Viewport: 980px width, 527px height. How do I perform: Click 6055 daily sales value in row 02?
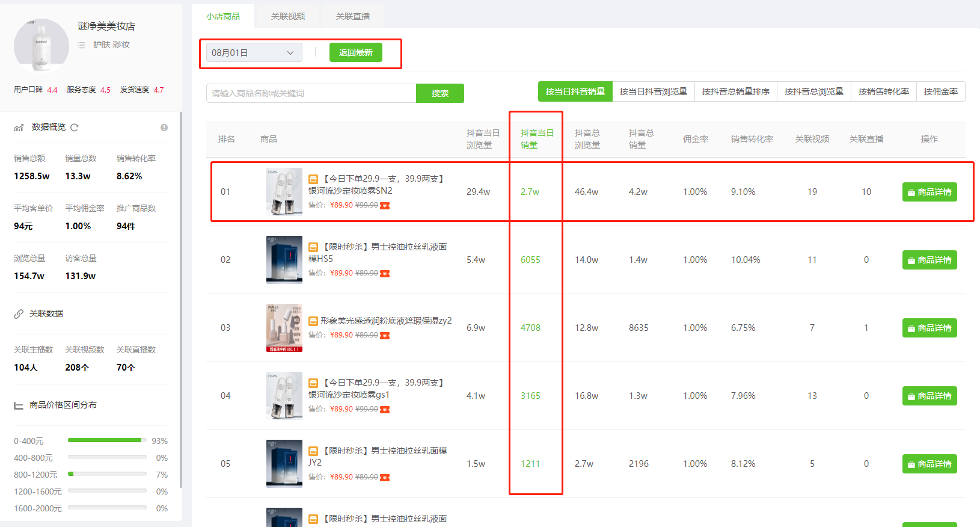(x=530, y=260)
